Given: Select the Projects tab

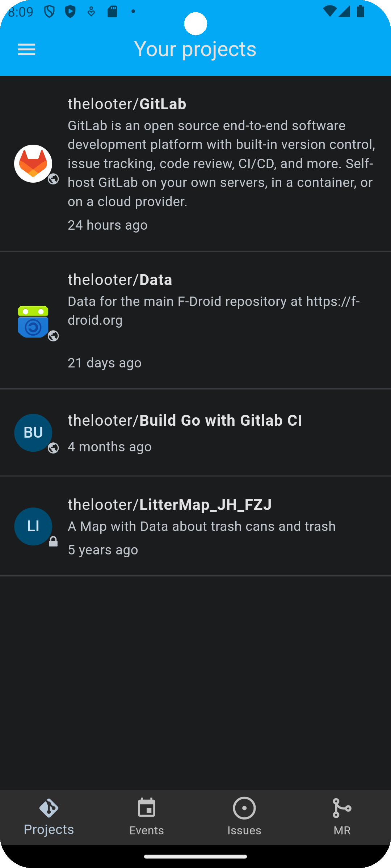Looking at the screenshot, I should click(49, 817).
